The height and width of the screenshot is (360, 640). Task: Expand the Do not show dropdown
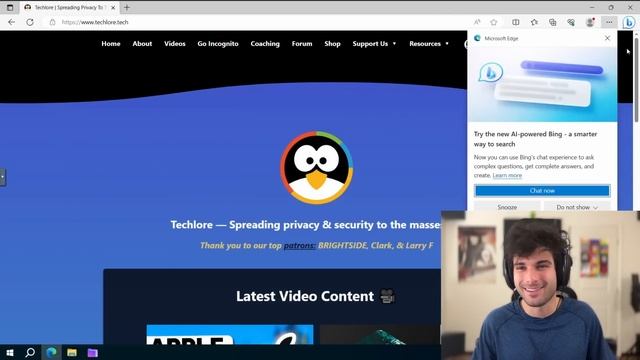577,207
